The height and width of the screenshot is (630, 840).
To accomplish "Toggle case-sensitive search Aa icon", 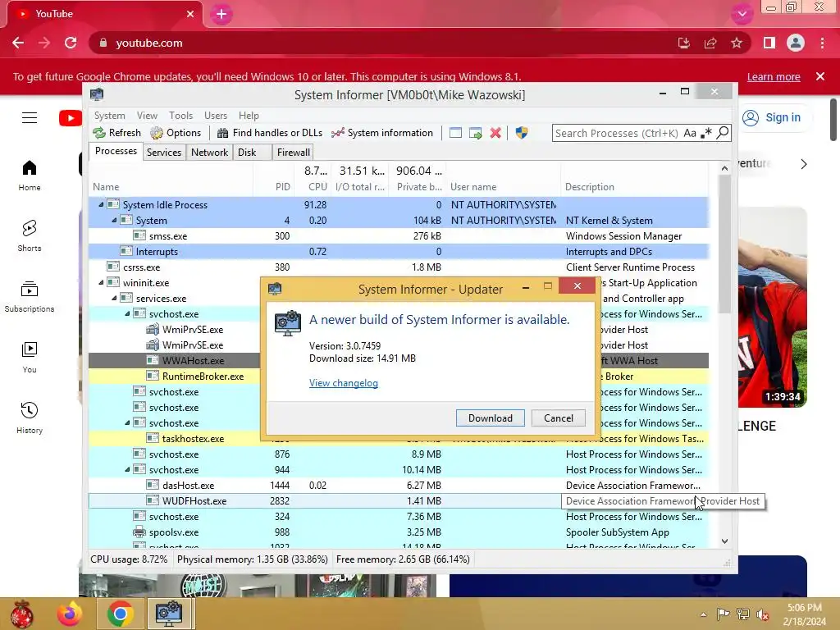I will pyautogui.click(x=690, y=133).
